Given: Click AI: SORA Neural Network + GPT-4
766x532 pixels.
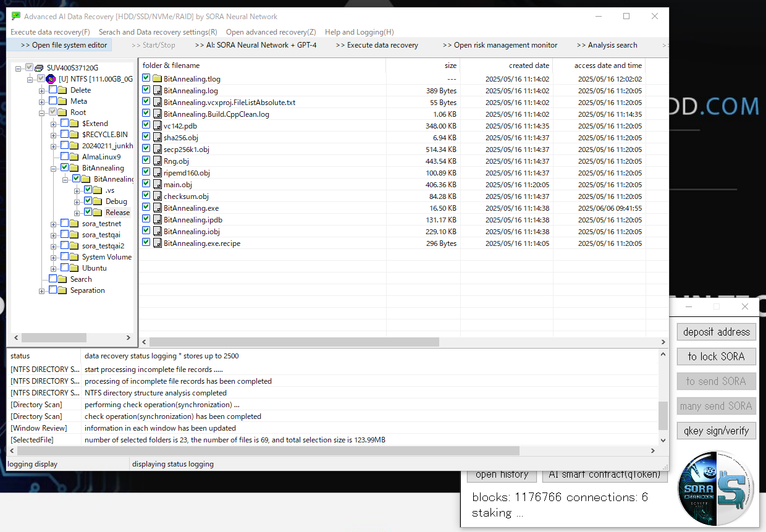Looking at the screenshot, I should pos(256,45).
